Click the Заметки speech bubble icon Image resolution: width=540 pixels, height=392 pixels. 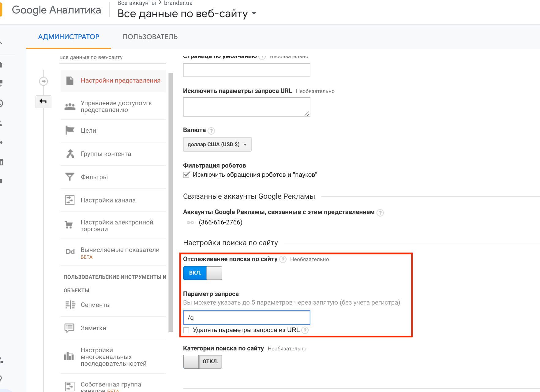point(69,328)
